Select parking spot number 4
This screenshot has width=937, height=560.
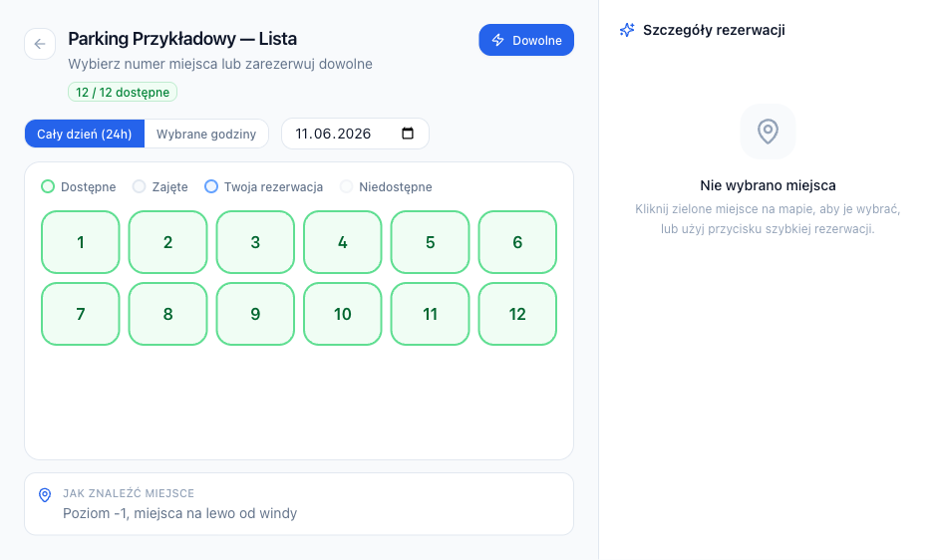(343, 242)
